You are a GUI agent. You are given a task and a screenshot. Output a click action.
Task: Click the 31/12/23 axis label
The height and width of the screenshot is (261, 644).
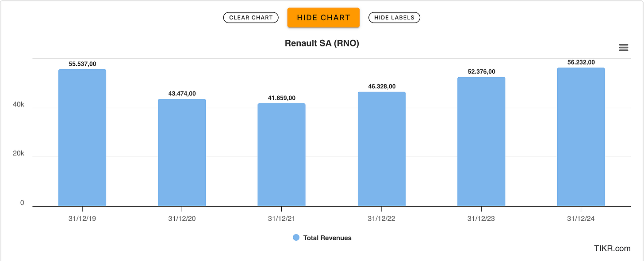(481, 219)
